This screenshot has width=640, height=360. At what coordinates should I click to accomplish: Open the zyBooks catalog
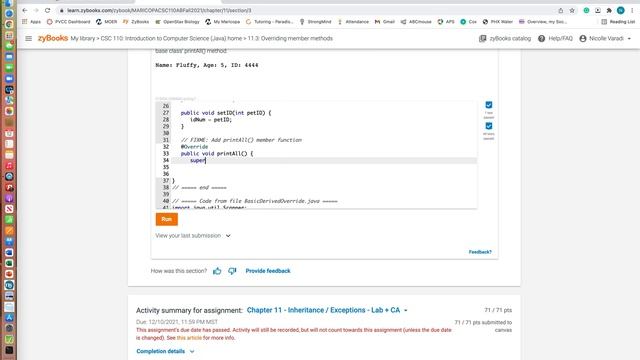point(505,38)
